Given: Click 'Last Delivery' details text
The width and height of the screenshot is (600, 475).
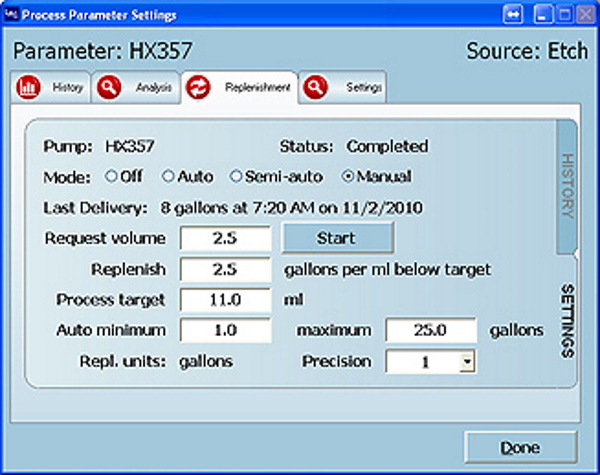Looking at the screenshot, I should [x=292, y=208].
